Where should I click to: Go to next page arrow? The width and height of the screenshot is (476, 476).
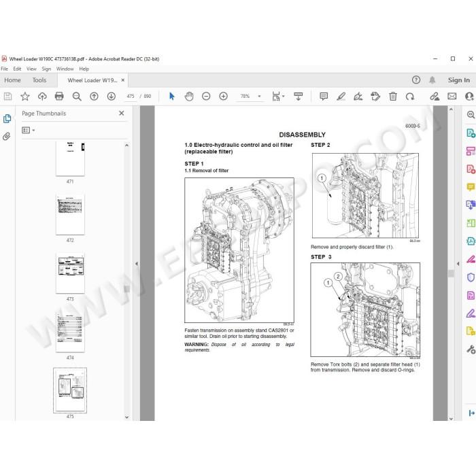(x=112, y=97)
